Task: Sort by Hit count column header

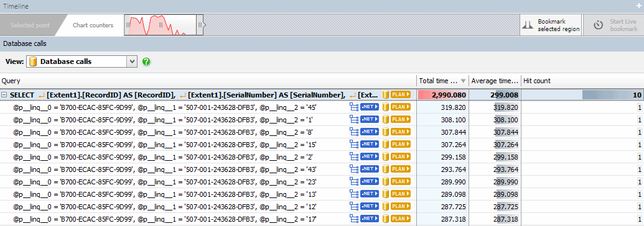Action: [x=582, y=81]
